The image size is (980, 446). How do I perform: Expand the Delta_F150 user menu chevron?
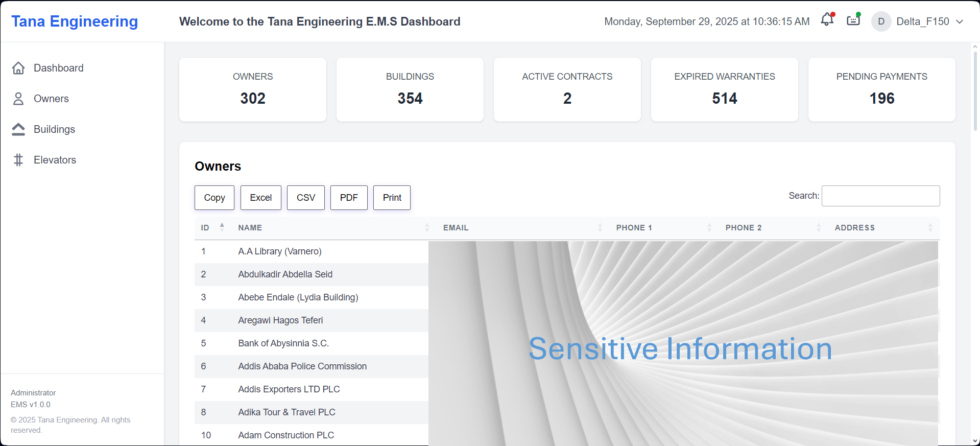[x=960, y=21]
